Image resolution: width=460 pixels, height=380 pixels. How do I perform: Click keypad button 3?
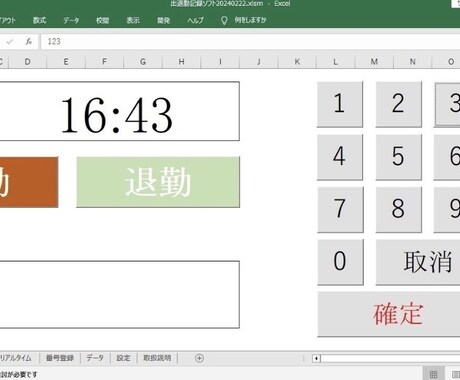[x=448, y=104]
